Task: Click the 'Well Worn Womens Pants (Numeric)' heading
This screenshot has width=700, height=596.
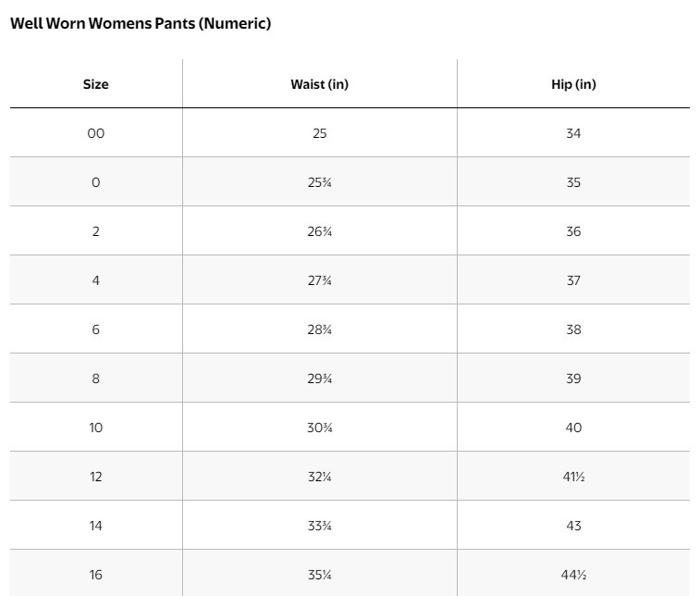Action: [141, 24]
